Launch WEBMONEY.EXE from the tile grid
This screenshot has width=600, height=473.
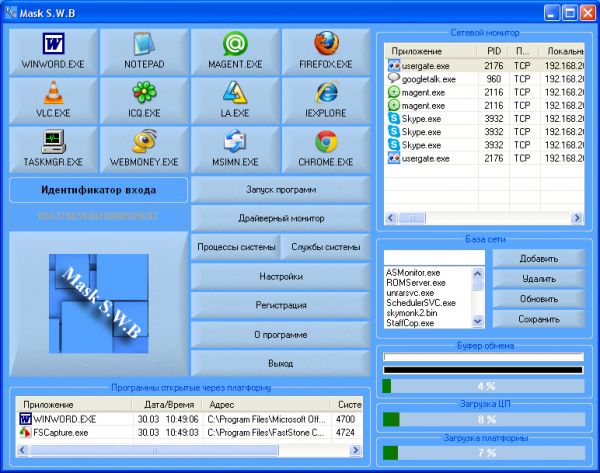point(143,149)
